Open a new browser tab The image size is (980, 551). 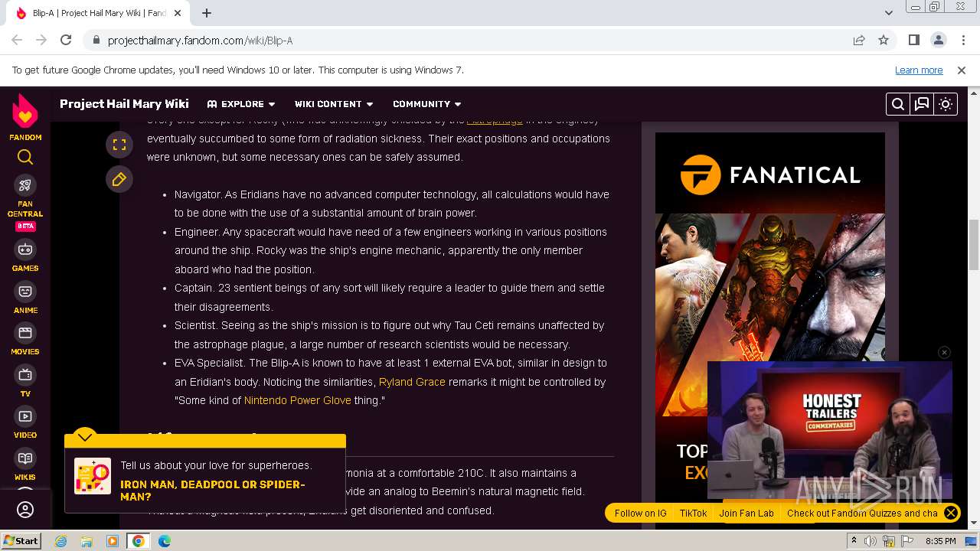coord(207,13)
